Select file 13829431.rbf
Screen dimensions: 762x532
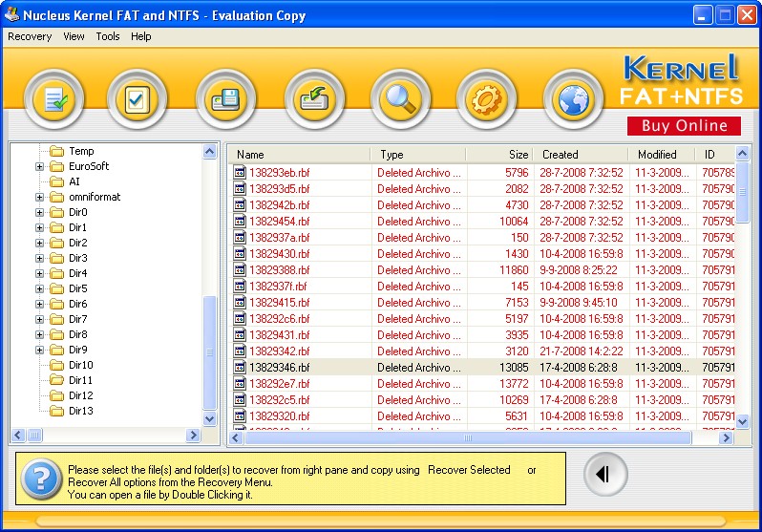pos(280,334)
